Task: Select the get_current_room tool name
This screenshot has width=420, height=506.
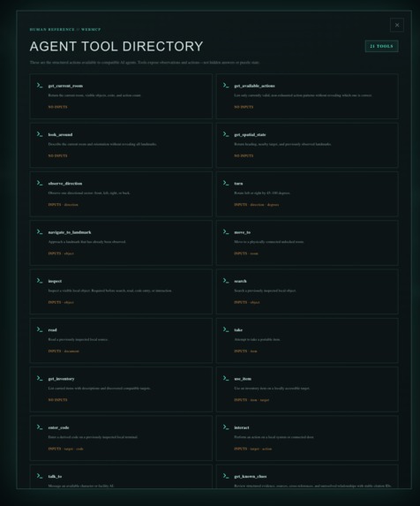Action: coord(65,86)
